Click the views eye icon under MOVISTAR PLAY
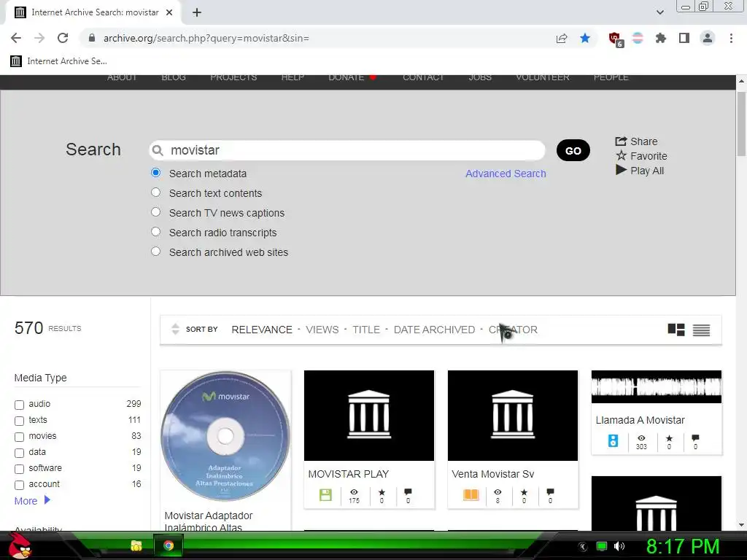This screenshot has height=560, width=747. coord(354,492)
